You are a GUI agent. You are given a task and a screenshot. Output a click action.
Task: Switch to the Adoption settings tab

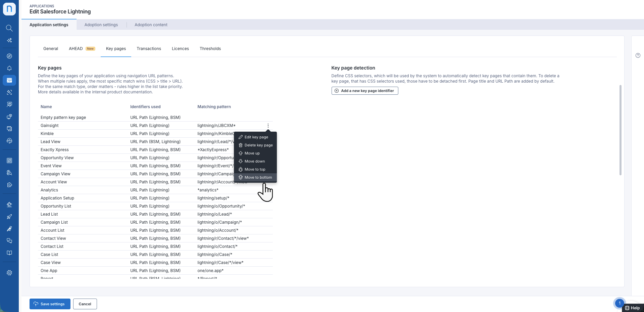pyautogui.click(x=101, y=25)
